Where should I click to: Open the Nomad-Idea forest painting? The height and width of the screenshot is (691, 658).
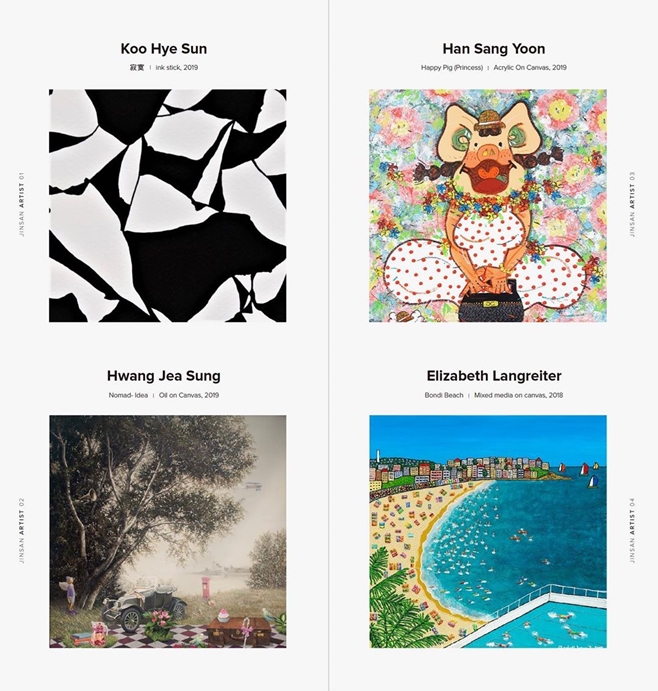tap(167, 531)
